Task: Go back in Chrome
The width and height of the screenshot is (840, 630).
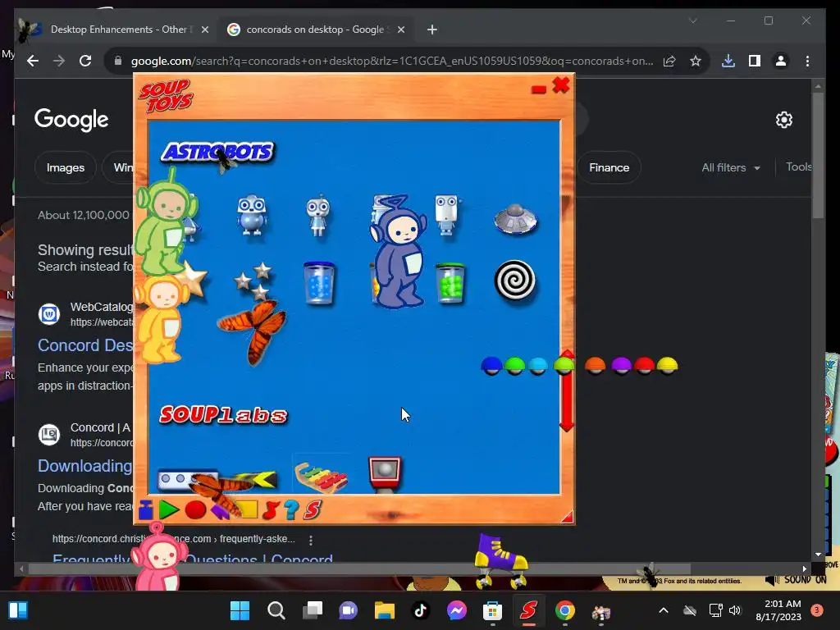Action: tap(33, 61)
